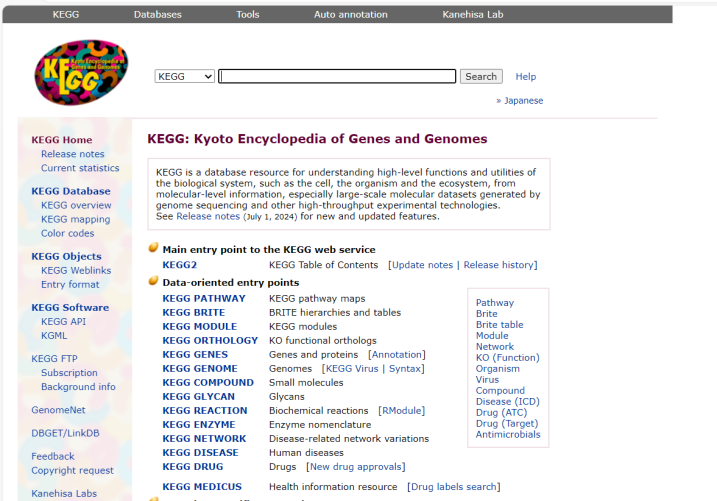Open GenomeNet sidebar link
Screen dimensions: 717x501
(x=58, y=410)
